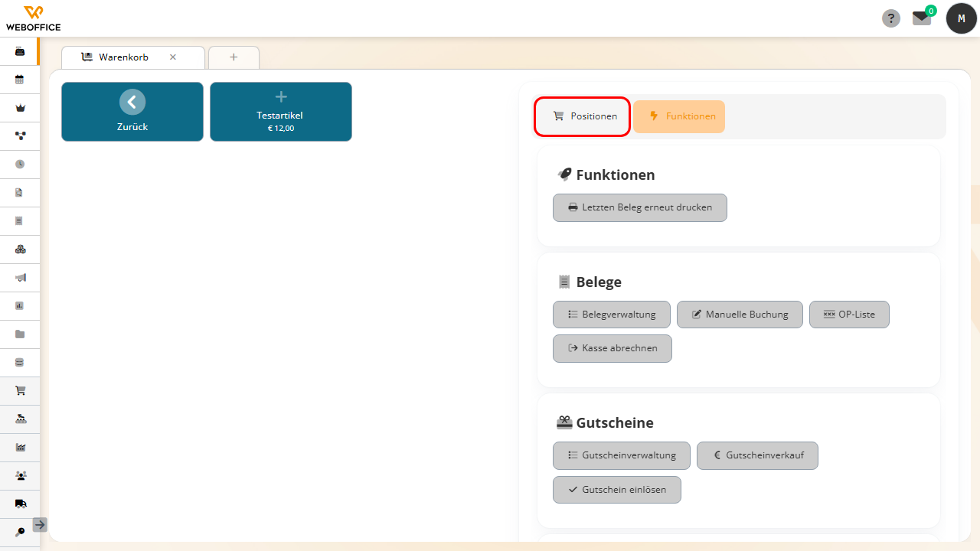The image size is (980, 551).
Task: Click the crown icon in sidebar
Action: pos(20,107)
